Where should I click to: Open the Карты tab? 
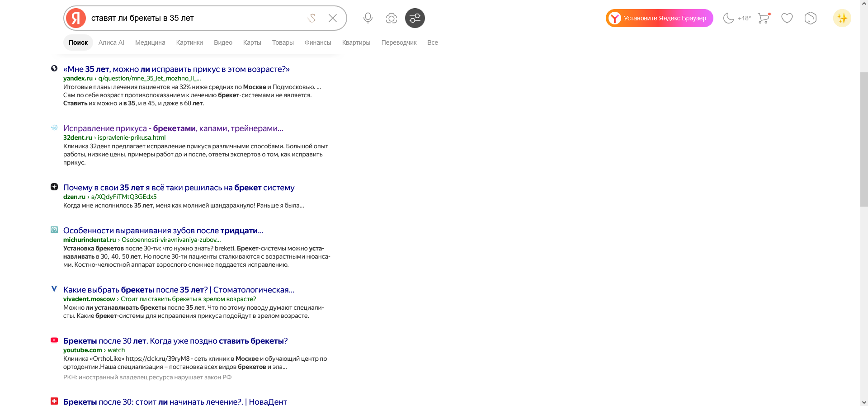pyautogui.click(x=252, y=42)
